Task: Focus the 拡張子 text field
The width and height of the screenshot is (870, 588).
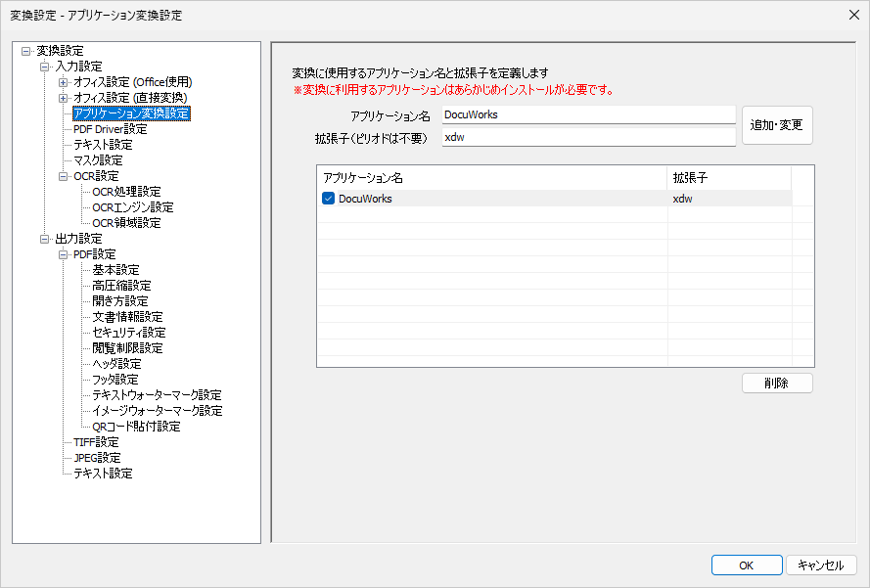Action: tap(587, 137)
